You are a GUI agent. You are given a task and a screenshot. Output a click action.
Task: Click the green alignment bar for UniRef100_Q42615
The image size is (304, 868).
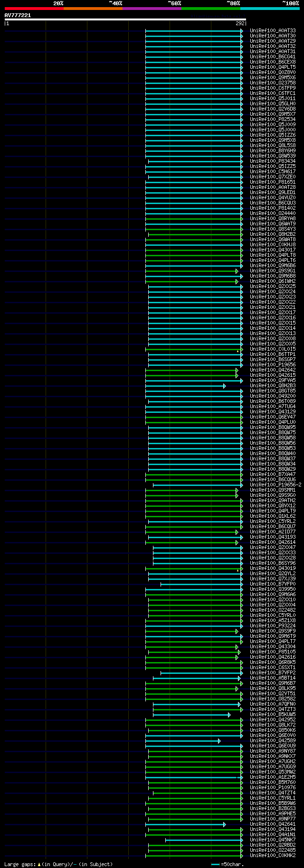click(x=192, y=375)
